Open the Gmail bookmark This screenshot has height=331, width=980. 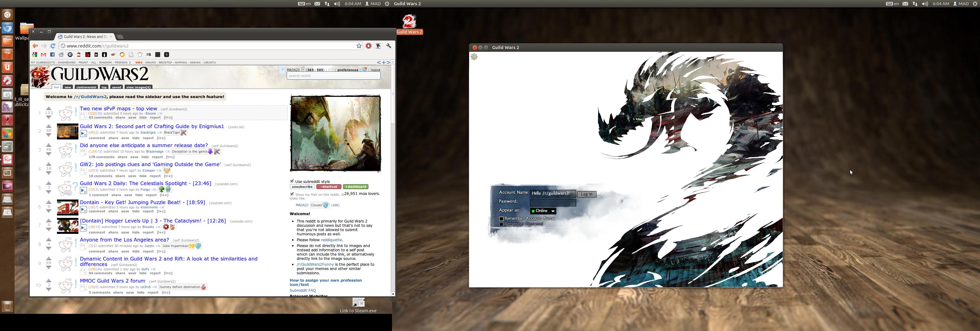[x=43, y=55]
